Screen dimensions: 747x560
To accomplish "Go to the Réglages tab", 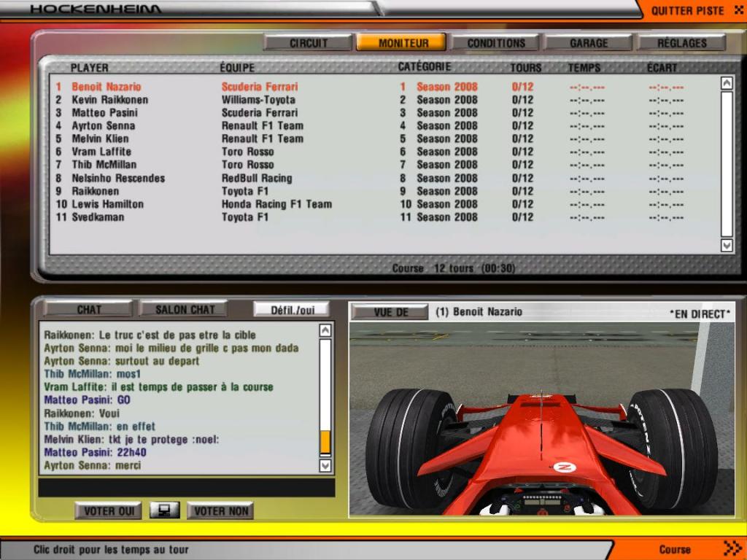I will (682, 43).
